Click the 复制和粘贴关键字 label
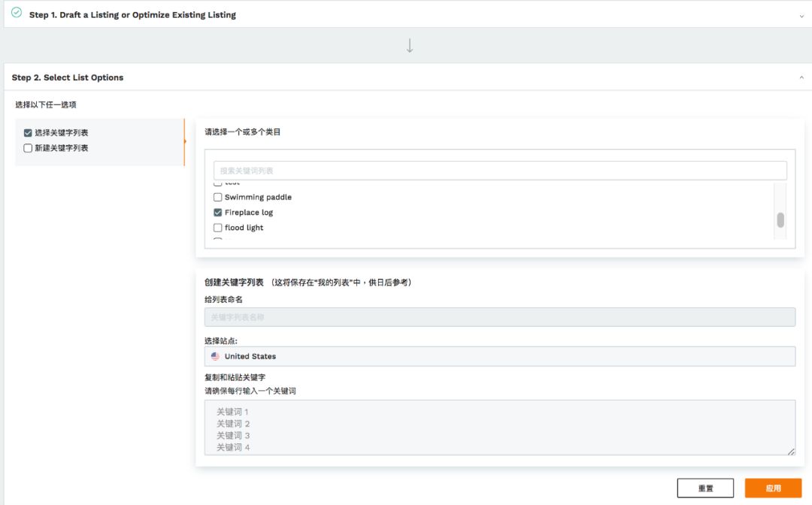This screenshot has height=505, width=812. [x=235, y=377]
